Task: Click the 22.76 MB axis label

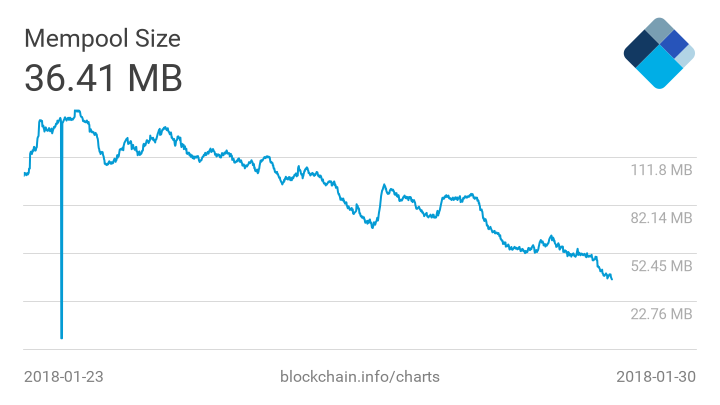Action: (x=660, y=314)
